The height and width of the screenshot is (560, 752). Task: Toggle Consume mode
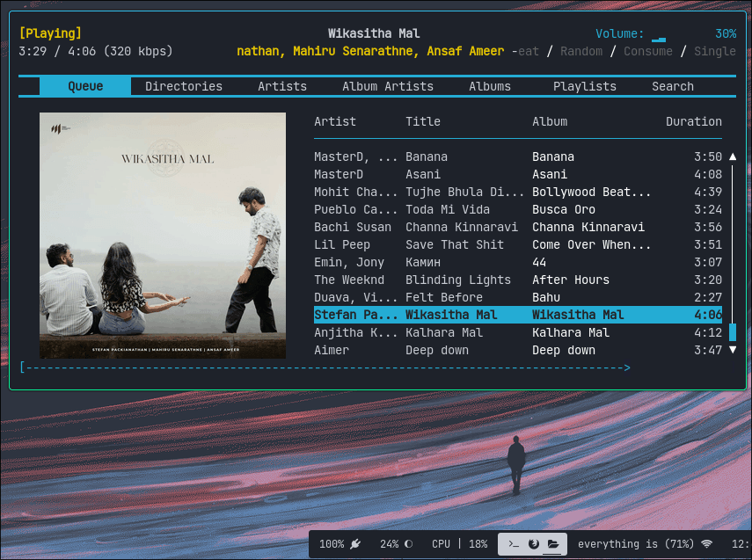pos(647,51)
